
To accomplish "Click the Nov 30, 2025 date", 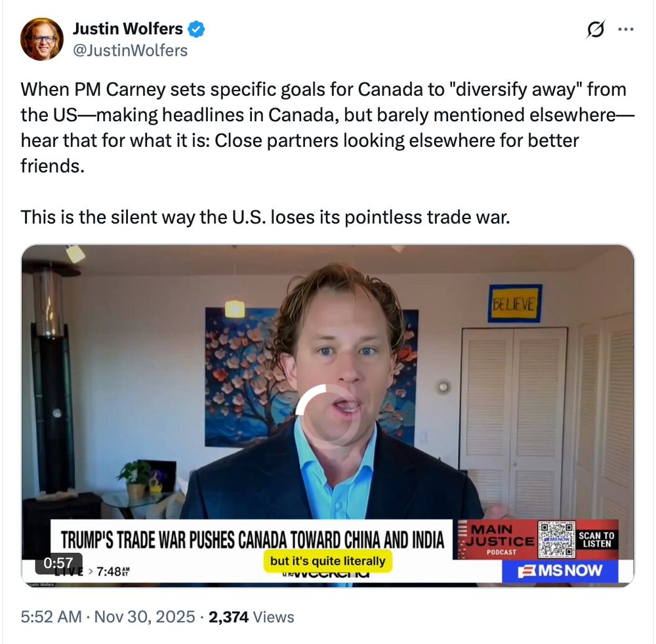I will 145,617.
